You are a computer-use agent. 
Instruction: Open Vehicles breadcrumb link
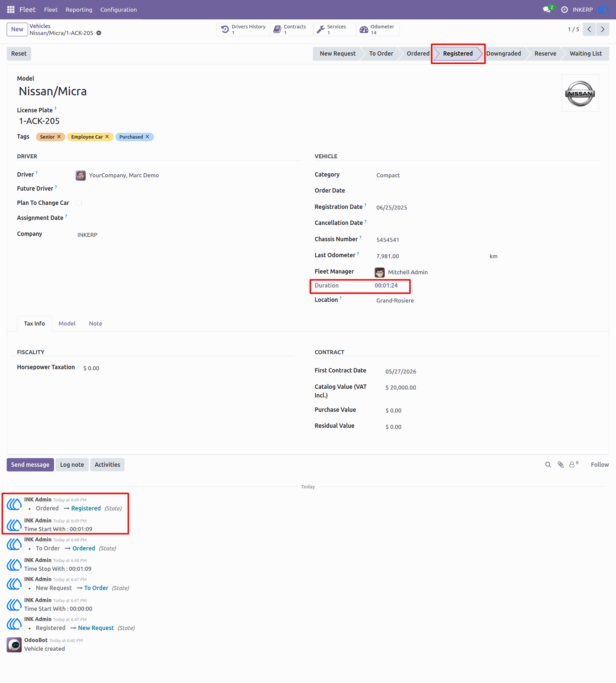(40, 26)
